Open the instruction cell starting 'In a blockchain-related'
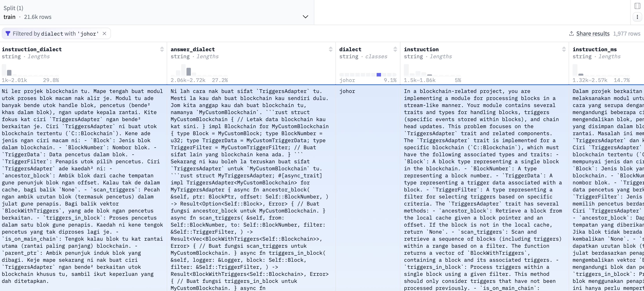Screen dimensions: 644x291 pos(484,188)
